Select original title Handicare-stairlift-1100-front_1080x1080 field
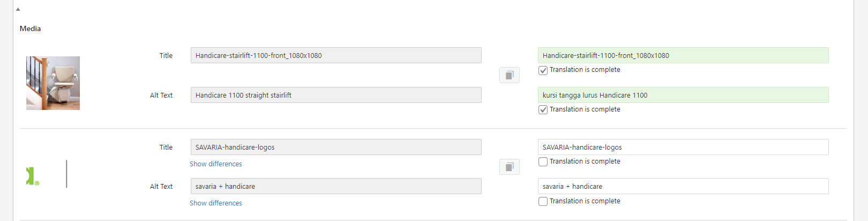 tap(336, 55)
